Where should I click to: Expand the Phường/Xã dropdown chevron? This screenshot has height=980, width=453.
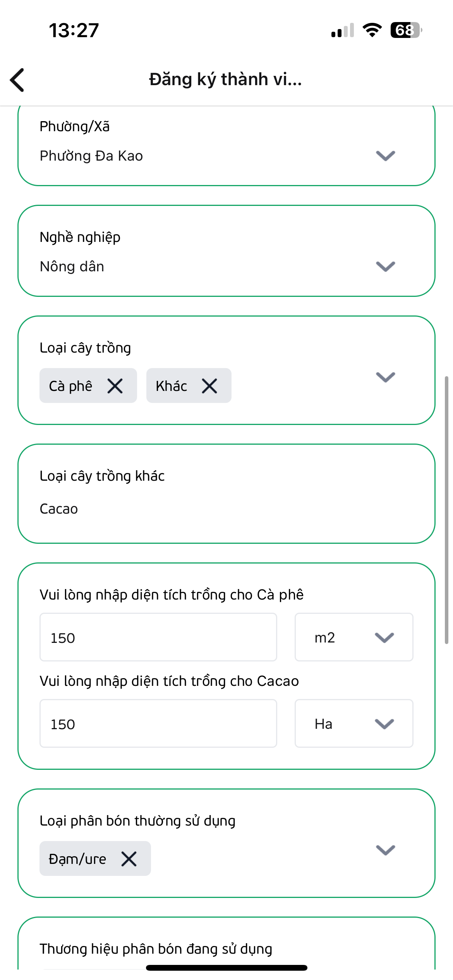[386, 156]
